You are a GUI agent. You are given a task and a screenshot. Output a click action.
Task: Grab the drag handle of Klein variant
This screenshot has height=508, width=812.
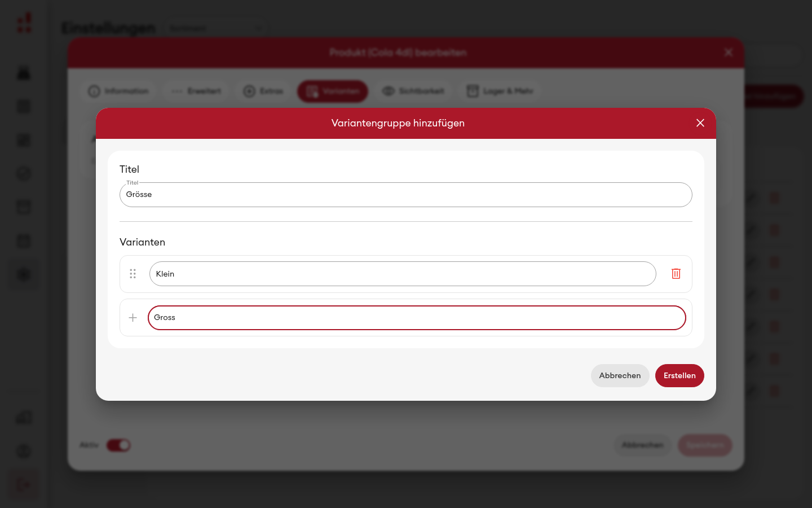pyautogui.click(x=133, y=274)
